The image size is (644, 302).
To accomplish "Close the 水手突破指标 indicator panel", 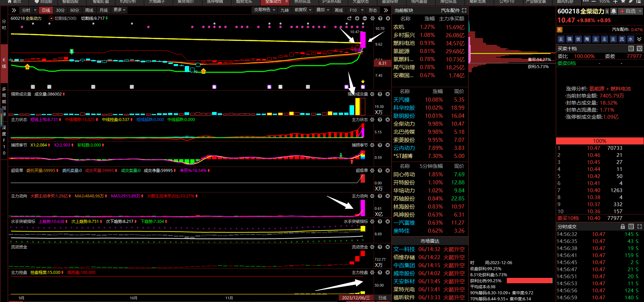I will coord(388,222).
